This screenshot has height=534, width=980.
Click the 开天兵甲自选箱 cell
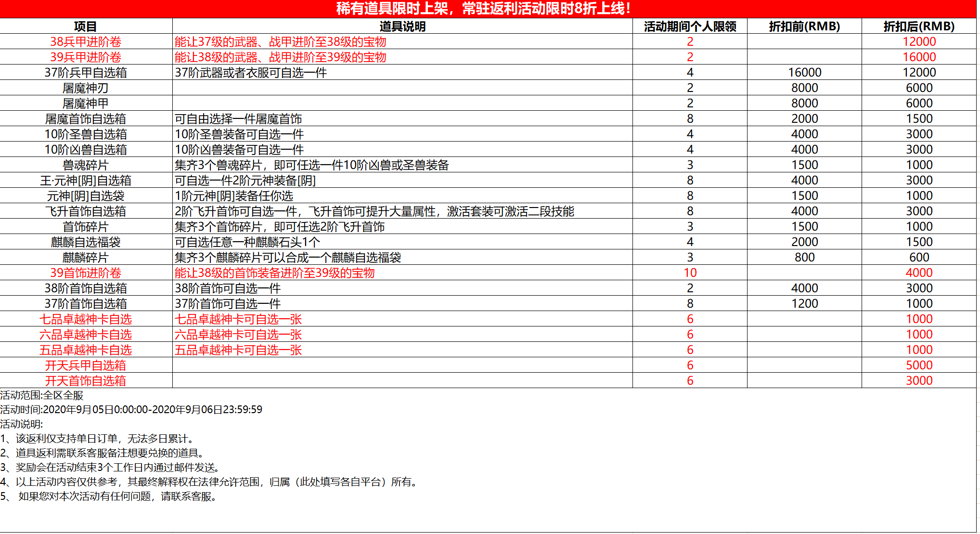coord(86,365)
